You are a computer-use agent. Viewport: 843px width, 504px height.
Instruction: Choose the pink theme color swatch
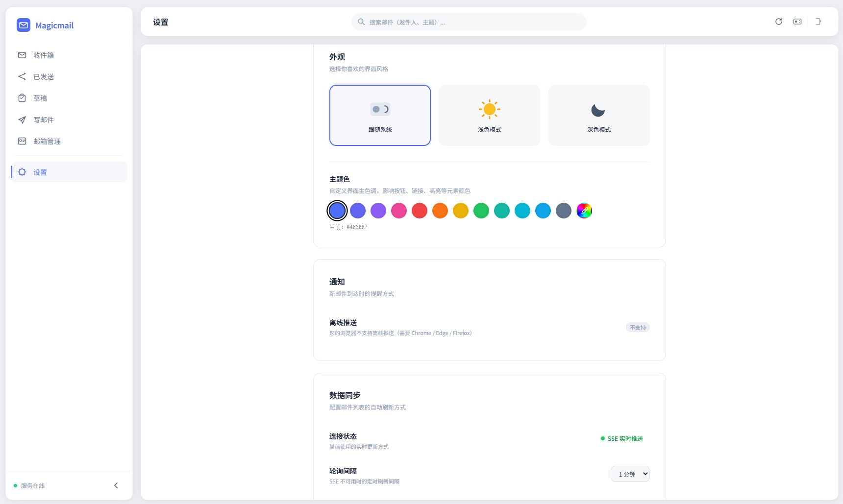pyautogui.click(x=399, y=211)
